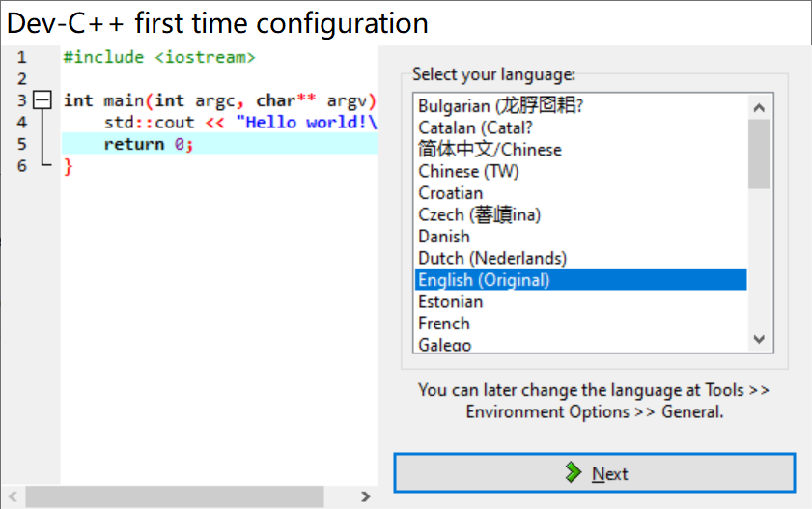This screenshot has height=509, width=812.
Task: Click the language list scroll down arrow
Action: 759,340
